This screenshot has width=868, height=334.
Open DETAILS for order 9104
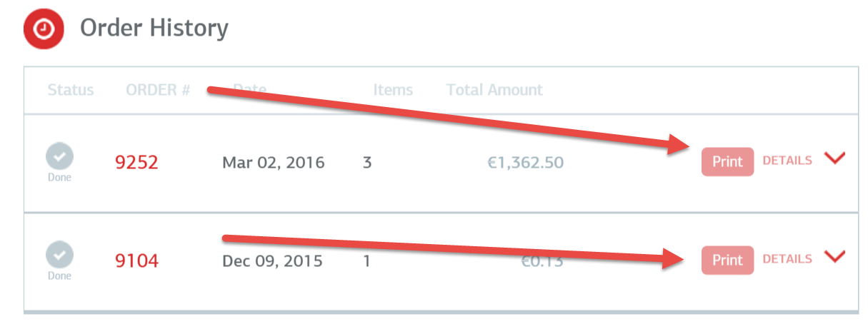coord(787,259)
